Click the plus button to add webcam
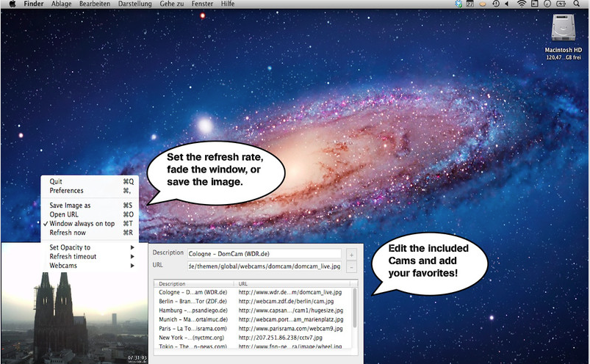 tap(351, 255)
